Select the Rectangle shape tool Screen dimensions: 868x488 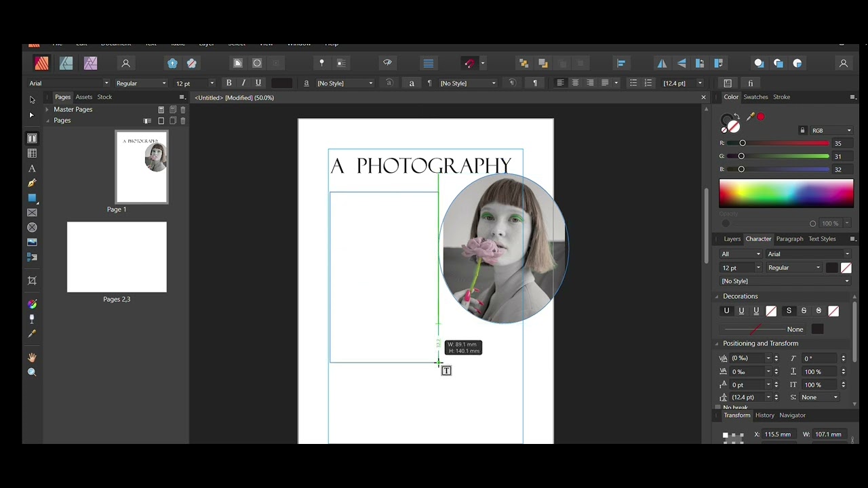[x=32, y=198]
